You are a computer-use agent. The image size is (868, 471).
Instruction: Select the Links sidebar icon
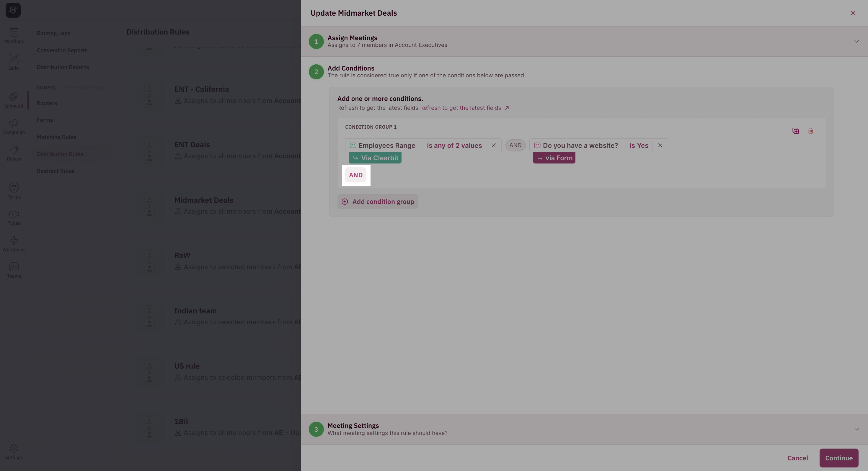(x=14, y=62)
